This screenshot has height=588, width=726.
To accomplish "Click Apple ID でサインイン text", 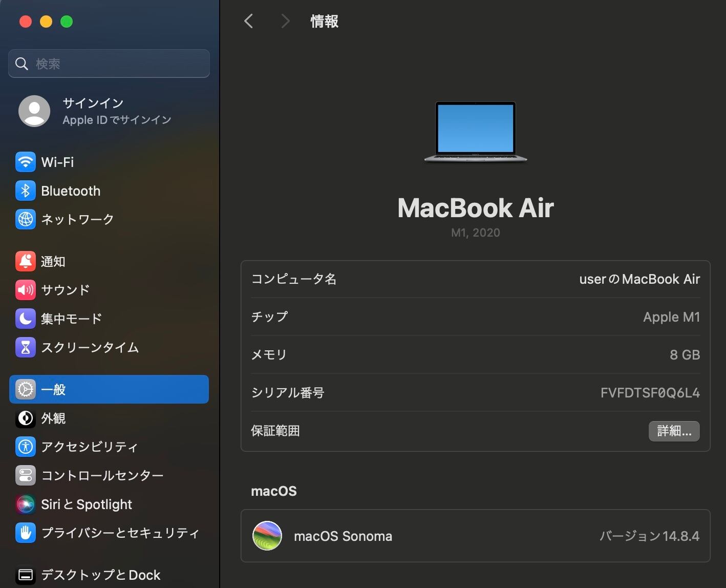I will (x=117, y=120).
